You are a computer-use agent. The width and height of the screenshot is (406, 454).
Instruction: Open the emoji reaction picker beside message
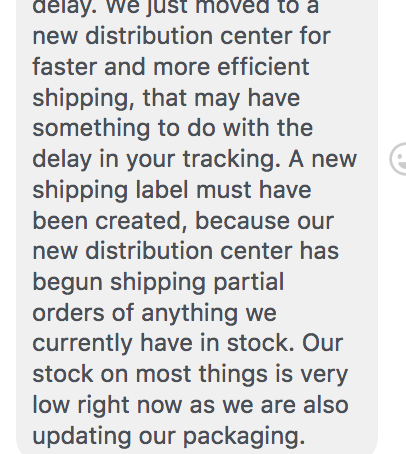[x=398, y=159]
